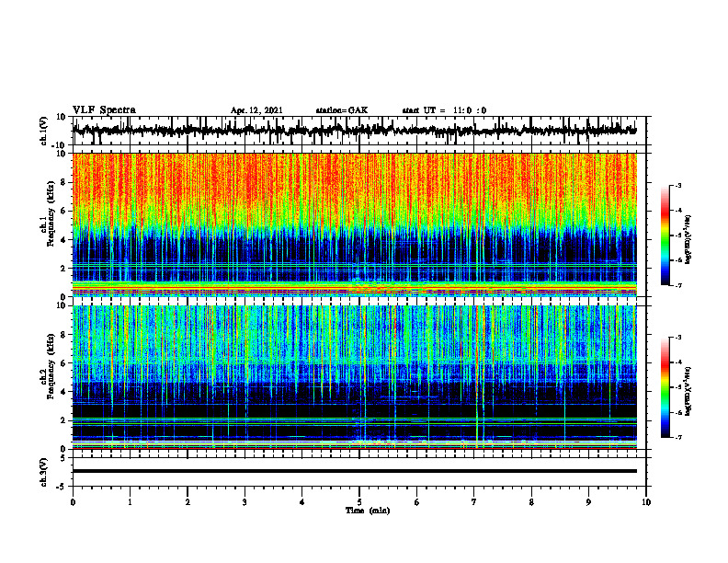Click the "8" tick on the time axis
The width and height of the screenshot is (728, 563).
(x=531, y=502)
